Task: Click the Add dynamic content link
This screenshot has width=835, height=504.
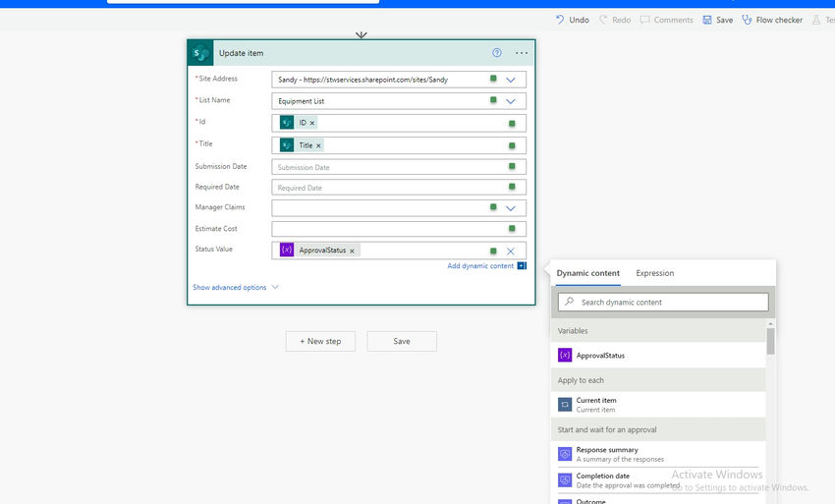Action: 480,266
